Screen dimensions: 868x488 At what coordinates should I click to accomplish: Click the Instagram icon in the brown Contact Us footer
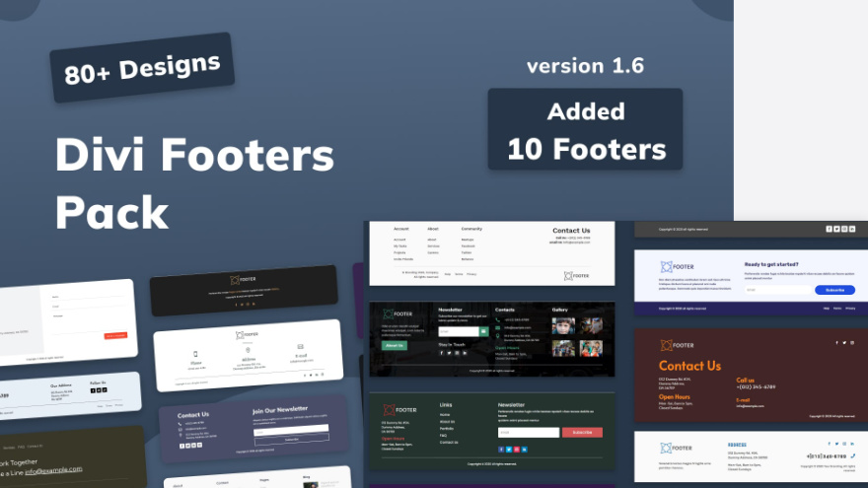click(853, 343)
